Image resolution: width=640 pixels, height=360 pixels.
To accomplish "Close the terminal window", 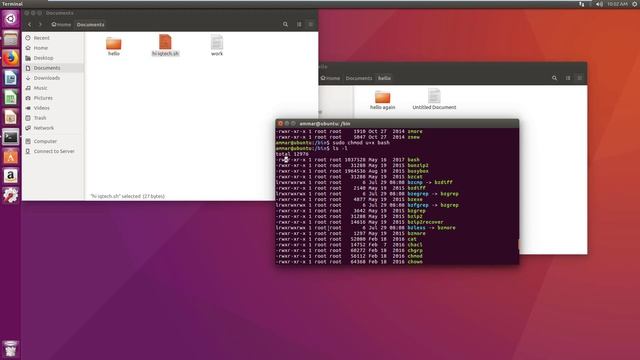I will pos(280,123).
